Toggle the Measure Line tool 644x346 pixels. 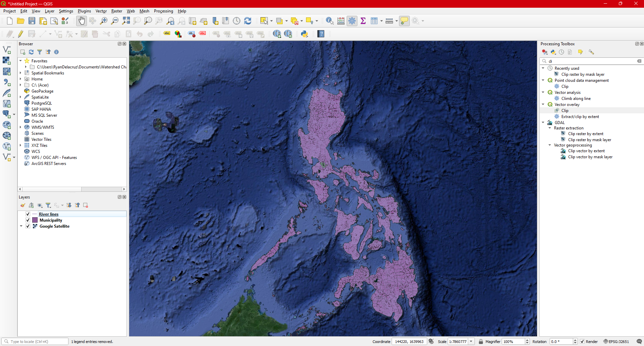389,20
